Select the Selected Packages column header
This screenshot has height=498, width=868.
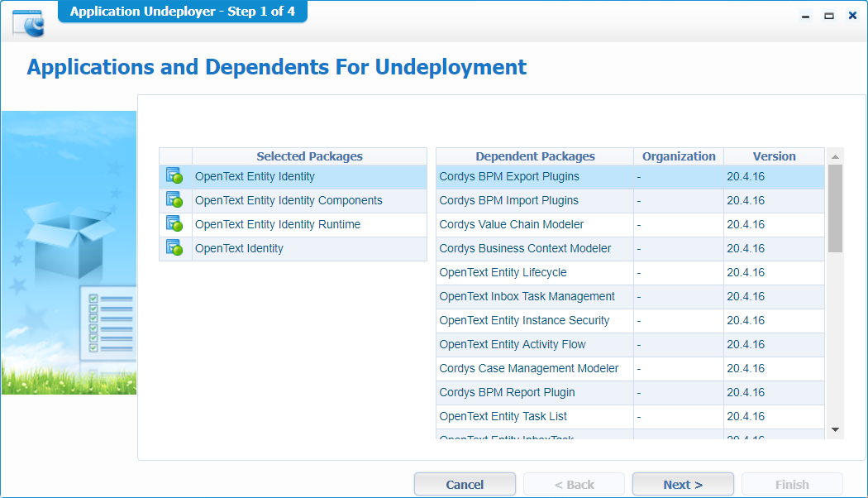[309, 156]
